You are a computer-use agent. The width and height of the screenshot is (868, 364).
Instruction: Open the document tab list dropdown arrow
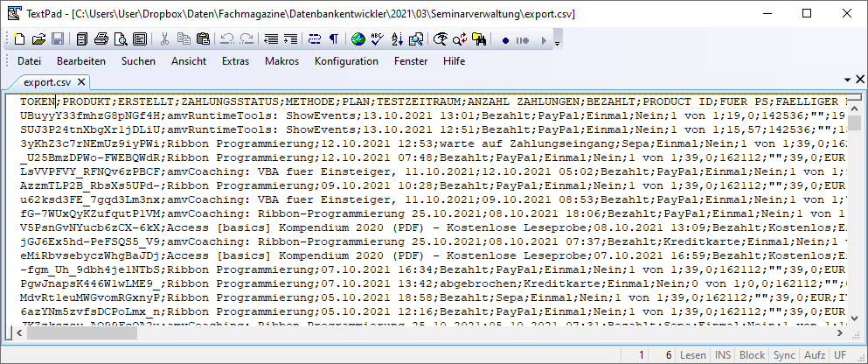click(x=849, y=80)
